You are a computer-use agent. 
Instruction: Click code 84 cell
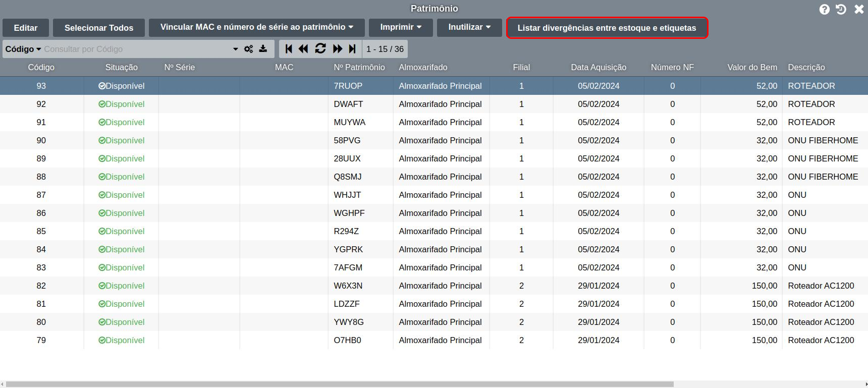tap(41, 249)
